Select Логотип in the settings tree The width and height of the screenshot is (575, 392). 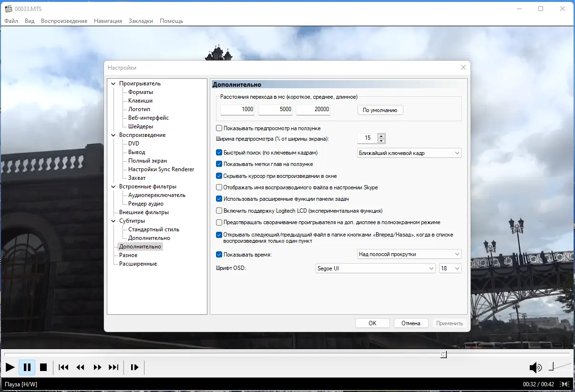[139, 109]
